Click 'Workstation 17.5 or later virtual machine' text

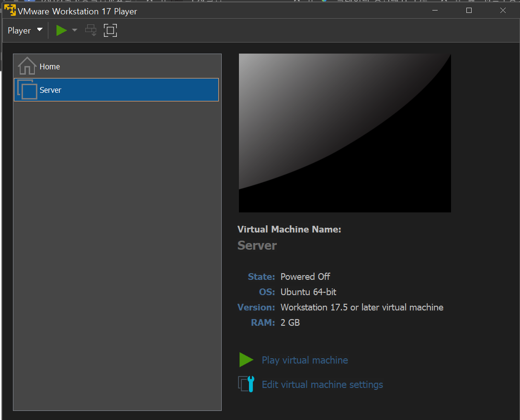(362, 308)
